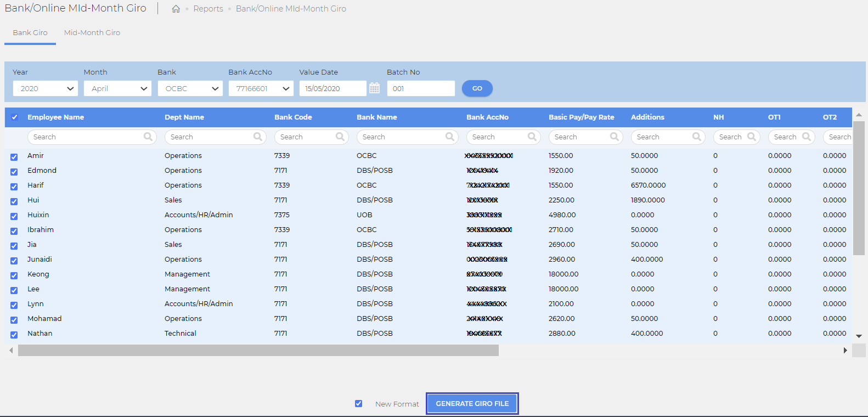Click search icon in Employee Name filter
Image resolution: width=868 pixels, height=417 pixels.
tap(148, 137)
